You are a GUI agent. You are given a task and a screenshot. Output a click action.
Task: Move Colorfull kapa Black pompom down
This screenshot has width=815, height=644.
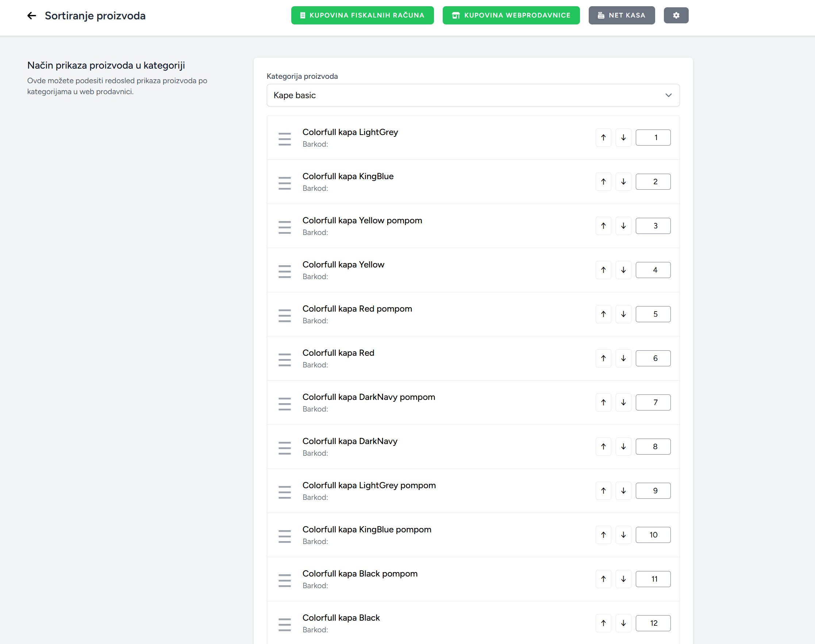623,579
